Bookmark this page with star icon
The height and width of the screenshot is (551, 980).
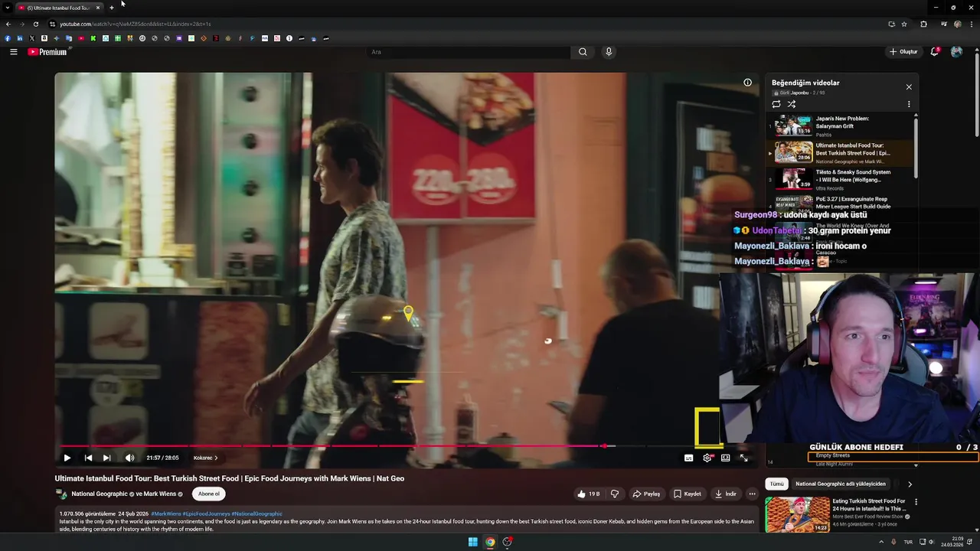point(904,24)
